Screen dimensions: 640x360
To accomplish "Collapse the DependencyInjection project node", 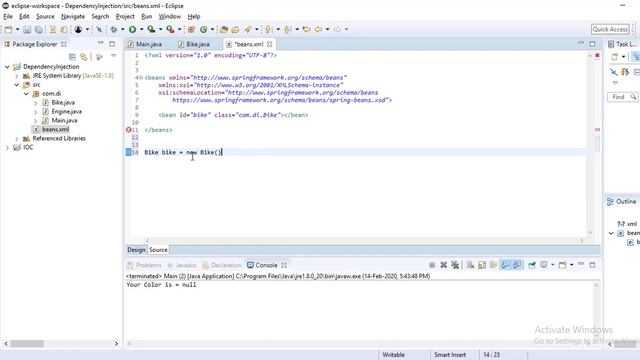I will click(x=7, y=67).
